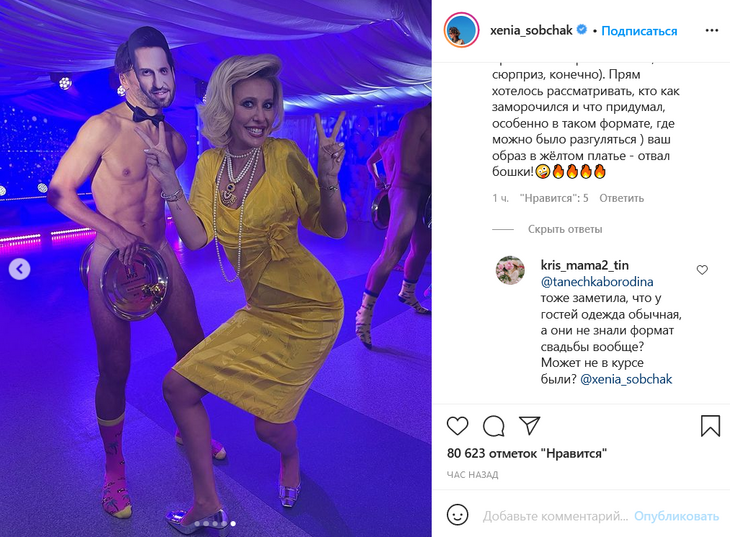
Task: View comment likes "Нравится": 5
Action: click(554, 198)
